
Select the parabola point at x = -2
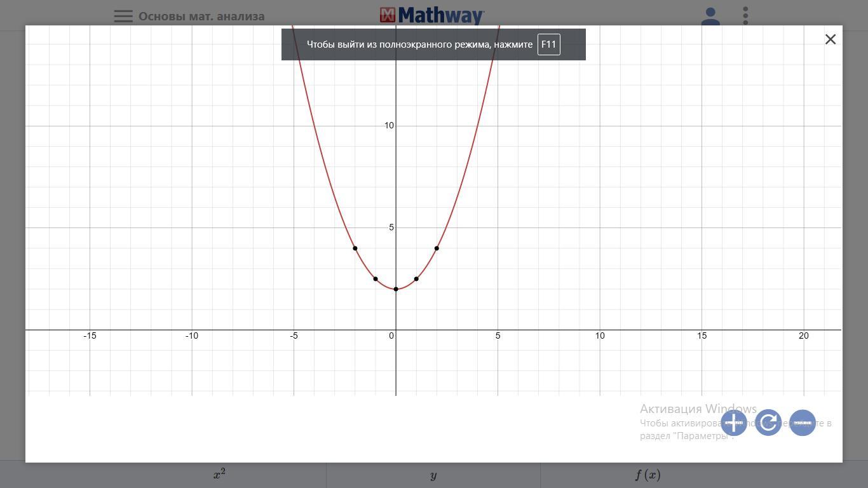click(355, 248)
